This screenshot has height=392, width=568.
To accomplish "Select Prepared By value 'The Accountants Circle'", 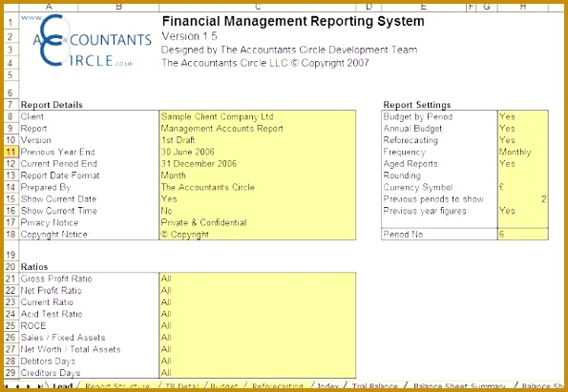I will pyautogui.click(x=258, y=187).
